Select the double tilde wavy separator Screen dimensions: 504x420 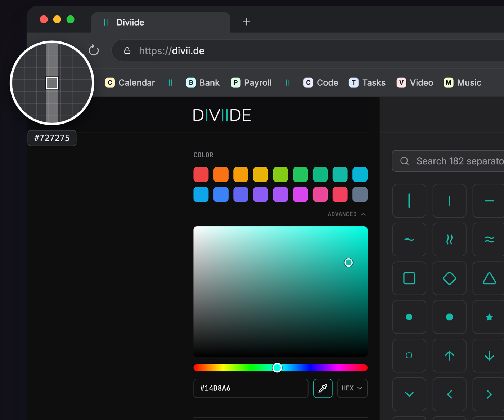(x=489, y=240)
